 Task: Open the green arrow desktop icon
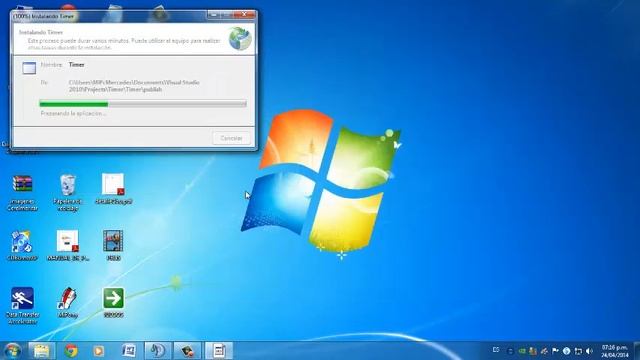[x=113, y=302]
